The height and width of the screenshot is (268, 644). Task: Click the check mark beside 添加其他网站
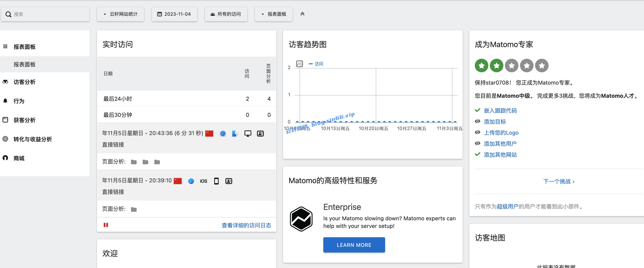pyautogui.click(x=478, y=154)
